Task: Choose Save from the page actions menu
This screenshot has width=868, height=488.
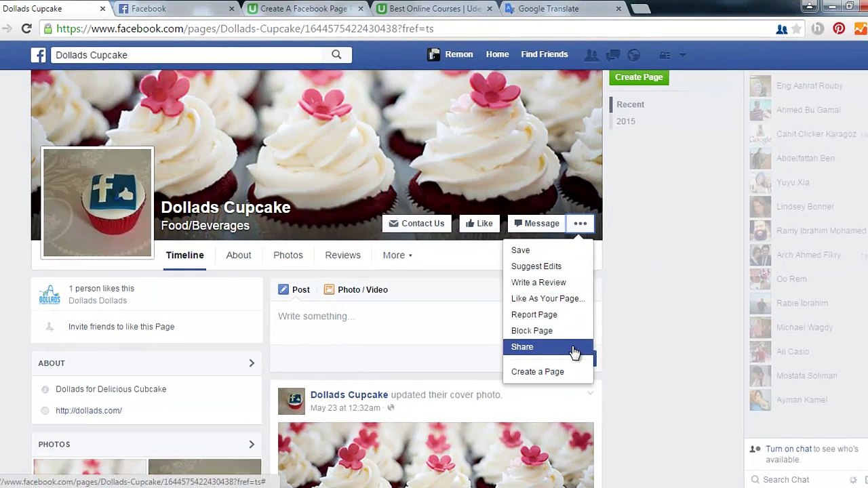Action: 548,250
